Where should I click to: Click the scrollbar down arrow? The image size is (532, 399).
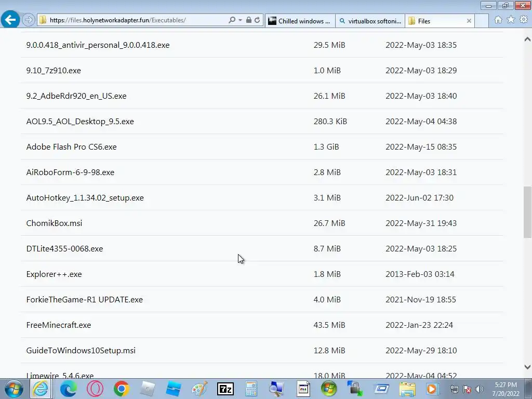527,367
